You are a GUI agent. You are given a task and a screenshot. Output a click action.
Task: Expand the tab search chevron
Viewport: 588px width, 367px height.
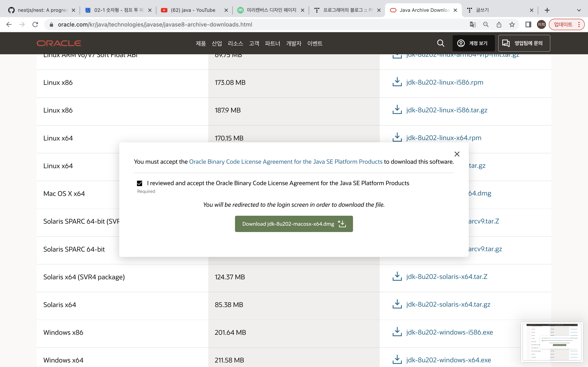point(579,10)
